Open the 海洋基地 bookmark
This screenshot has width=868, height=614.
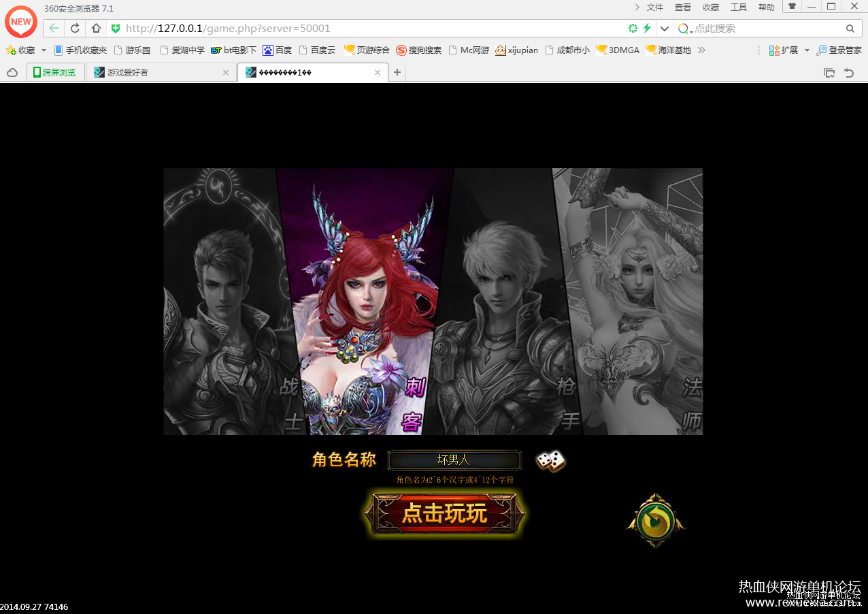(x=668, y=50)
